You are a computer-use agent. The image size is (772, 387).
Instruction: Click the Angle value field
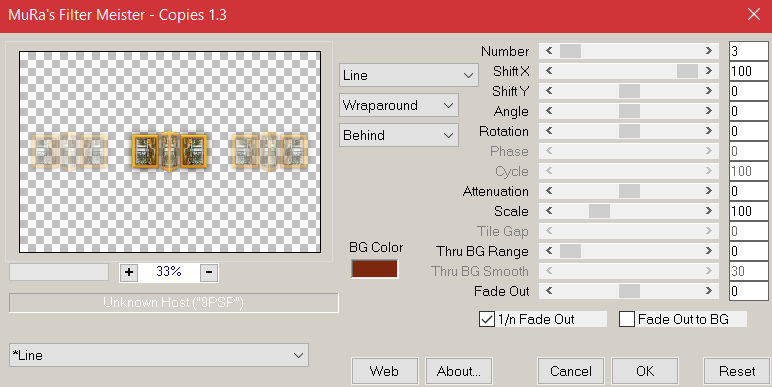click(x=748, y=111)
